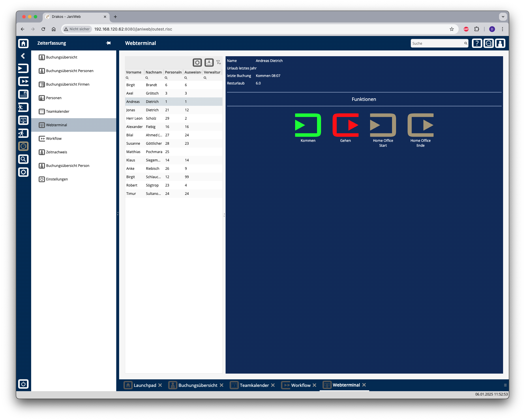Open Personen menu entry
This screenshot has height=420, width=525.
tap(74, 98)
